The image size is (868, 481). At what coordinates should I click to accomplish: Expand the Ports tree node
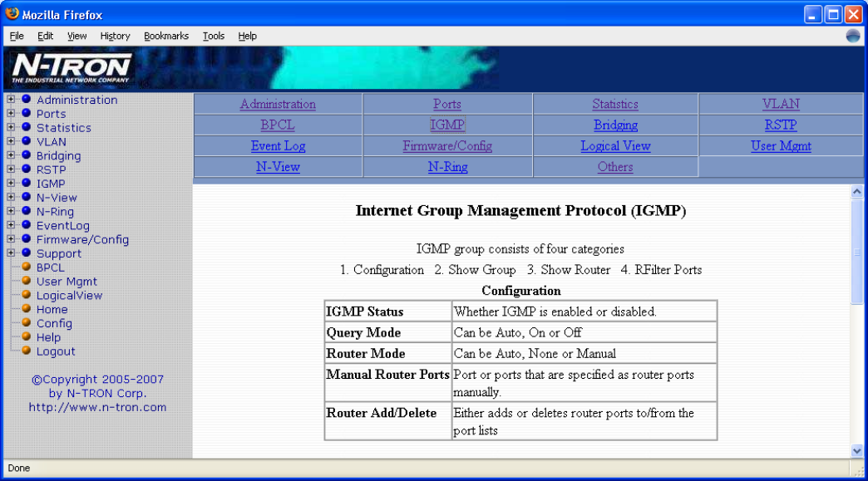(11, 114)
